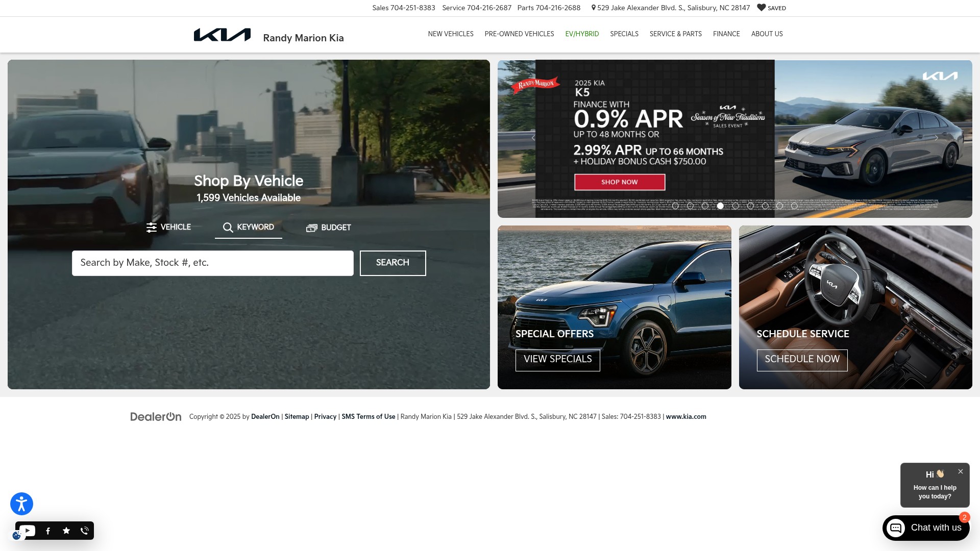This screenshot has height=551, width=980.
Task: Open the Specials menu
Action: [624, 34]
